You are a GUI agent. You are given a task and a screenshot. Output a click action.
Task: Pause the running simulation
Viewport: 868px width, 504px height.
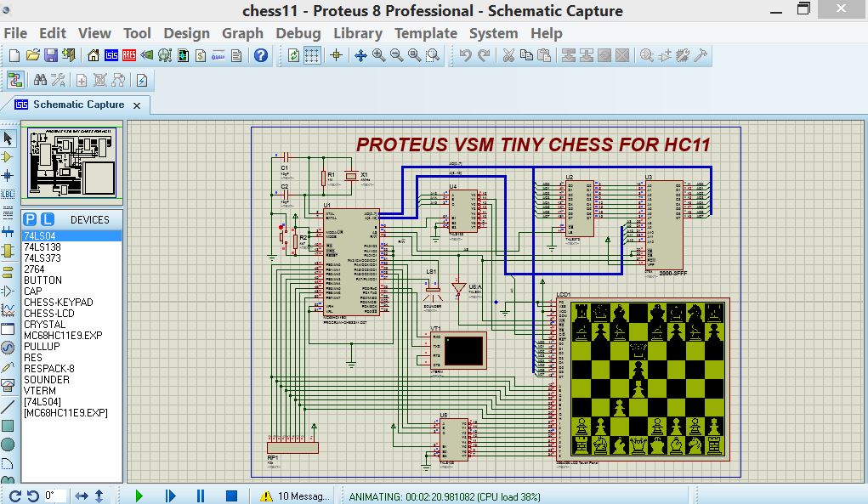click(x=201, y=496)
